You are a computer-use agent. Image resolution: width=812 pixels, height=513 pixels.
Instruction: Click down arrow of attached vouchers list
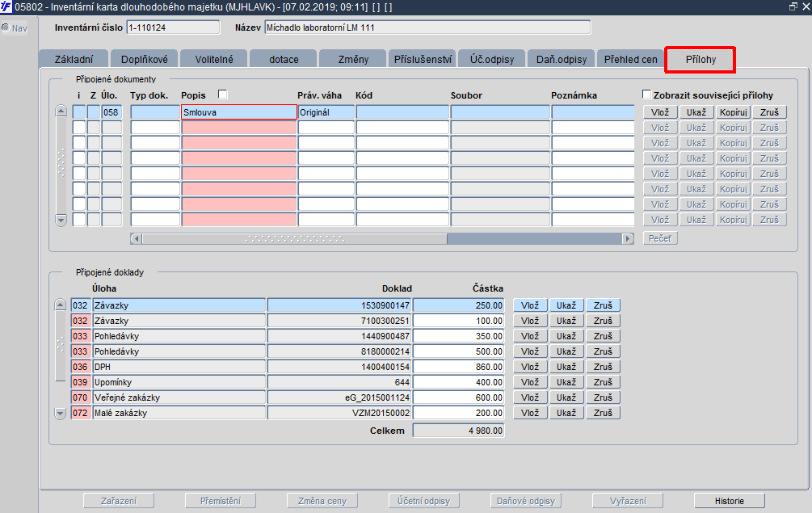[x=60, y=413]
